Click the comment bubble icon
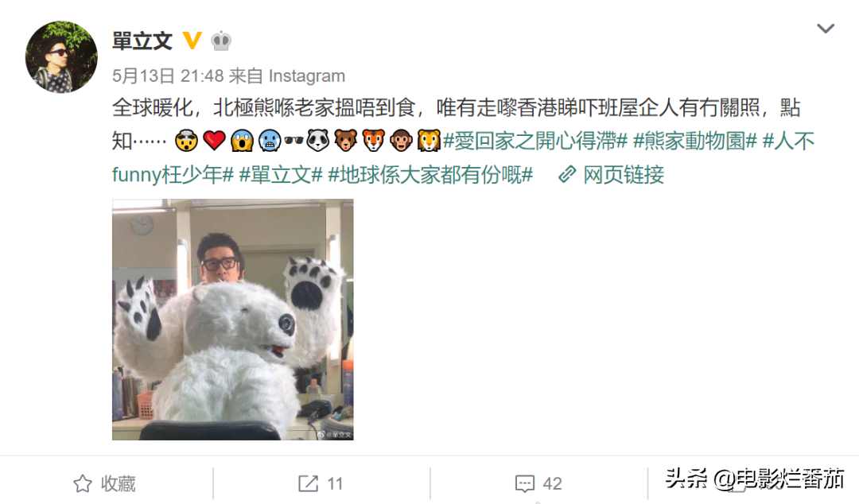 524,484
